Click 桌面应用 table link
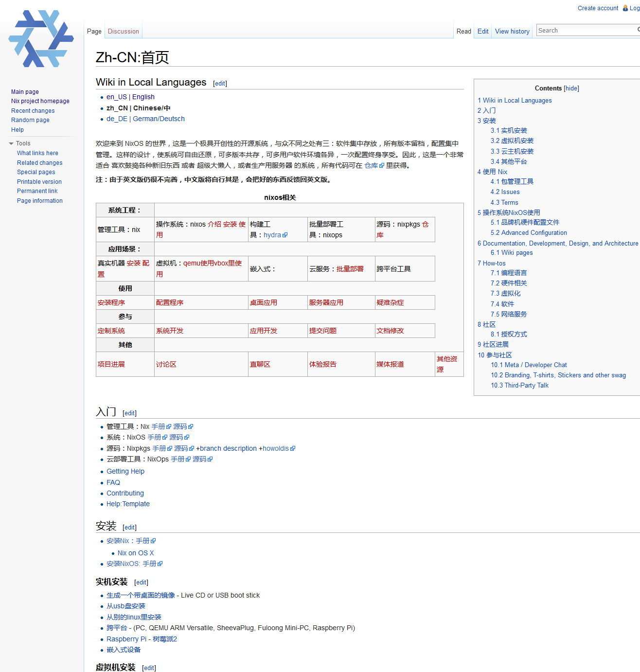 (x=263, y=302)
